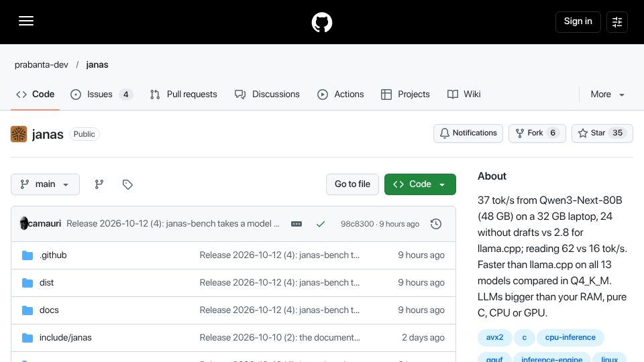Image resolution: width=644 pixels, height=362 pixels.
Task: Open the commit message on the dist row
Action: pos(280,283)
